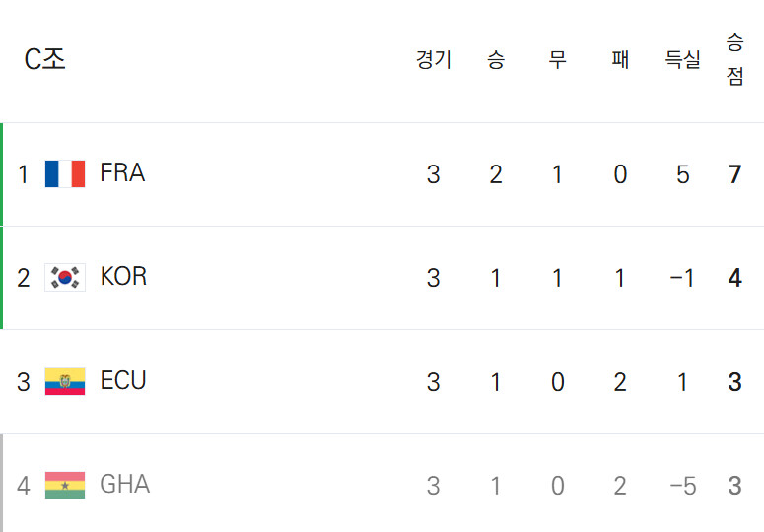The width and height of the screenshot is (764, 532).
Task: Click the 무 draws column header
Action: [x=557, y=60]
